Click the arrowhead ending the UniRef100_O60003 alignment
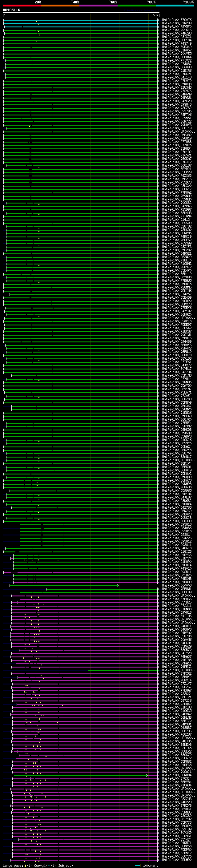 pyautogui.click(x=118, y=586)
